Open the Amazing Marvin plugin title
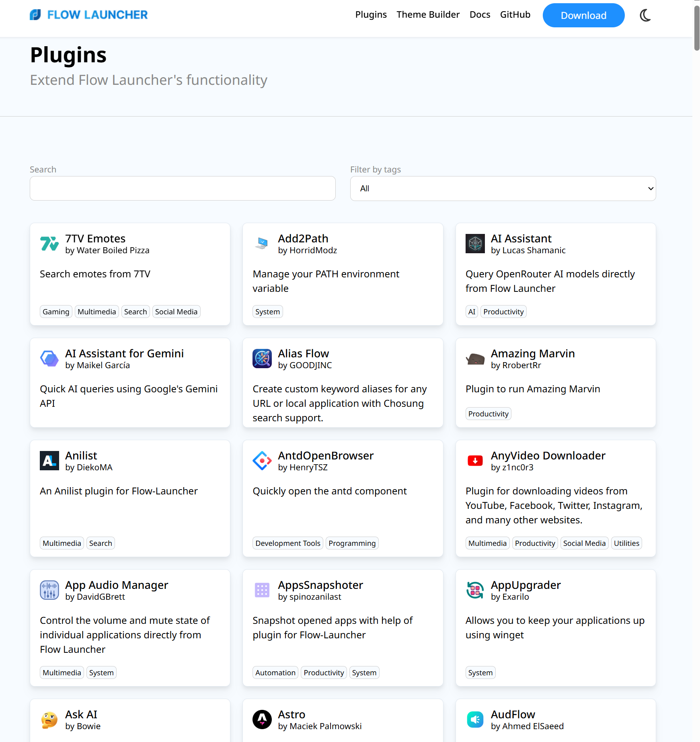 pyautogui.click(x=533, y=353)
